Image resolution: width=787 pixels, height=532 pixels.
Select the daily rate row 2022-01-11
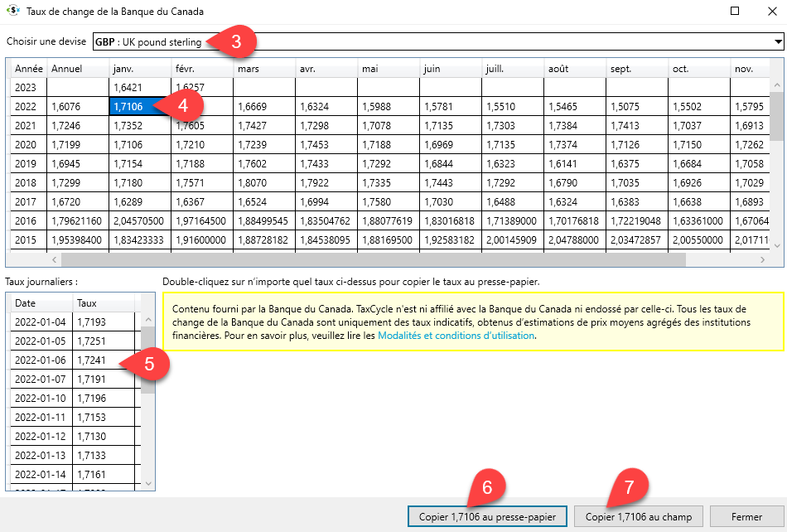(x=73, y=418)
